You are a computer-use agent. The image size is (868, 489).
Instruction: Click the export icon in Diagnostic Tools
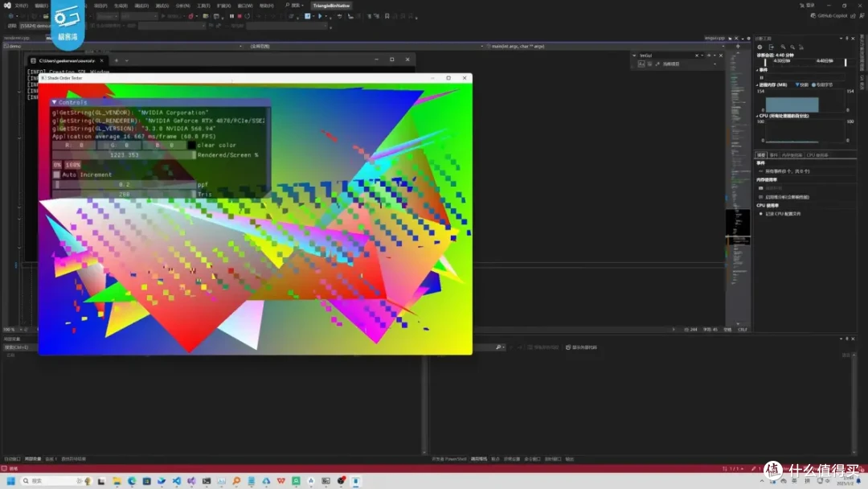pos(771,47)
